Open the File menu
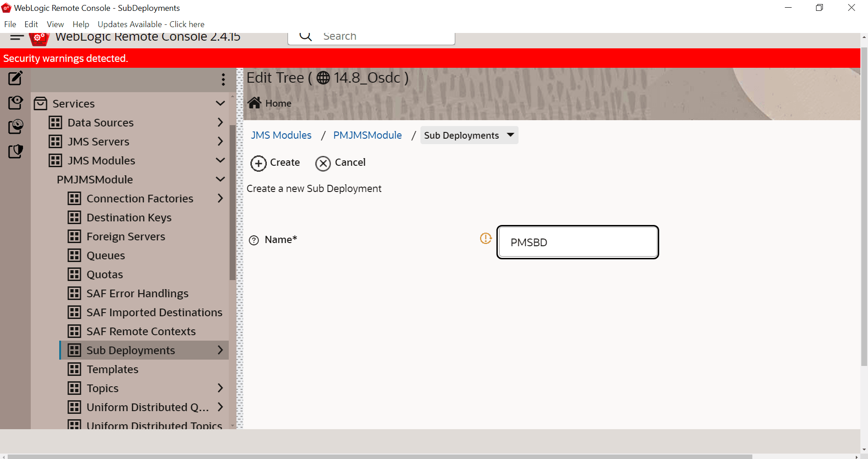 [10, 24]
